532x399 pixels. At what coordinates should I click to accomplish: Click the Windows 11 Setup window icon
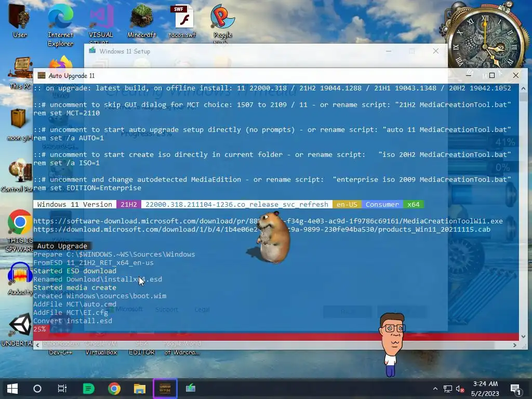[92, 51]
